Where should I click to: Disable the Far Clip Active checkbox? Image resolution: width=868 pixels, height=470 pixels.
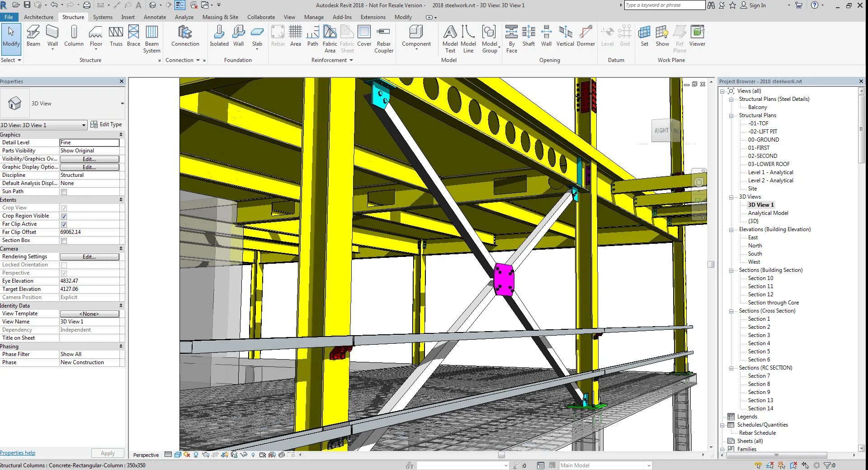[x=64, y=224]
